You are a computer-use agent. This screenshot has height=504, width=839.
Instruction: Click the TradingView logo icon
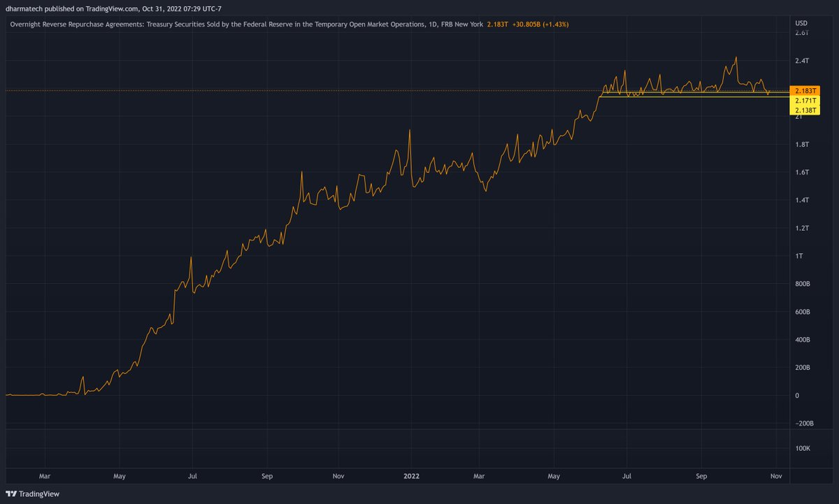10,494
